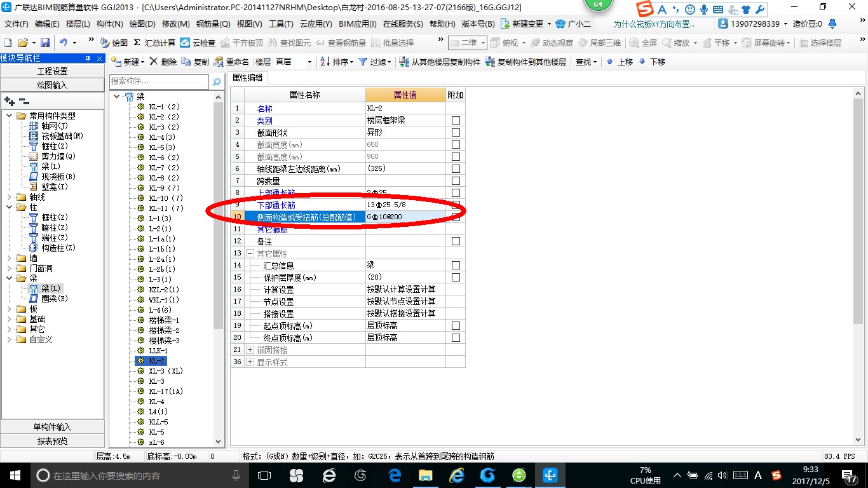Image resolution: width=868 pixels, height=488 pixels.
Task: Expand the 锚固搭接 group
Action: [x=250, y=350]
